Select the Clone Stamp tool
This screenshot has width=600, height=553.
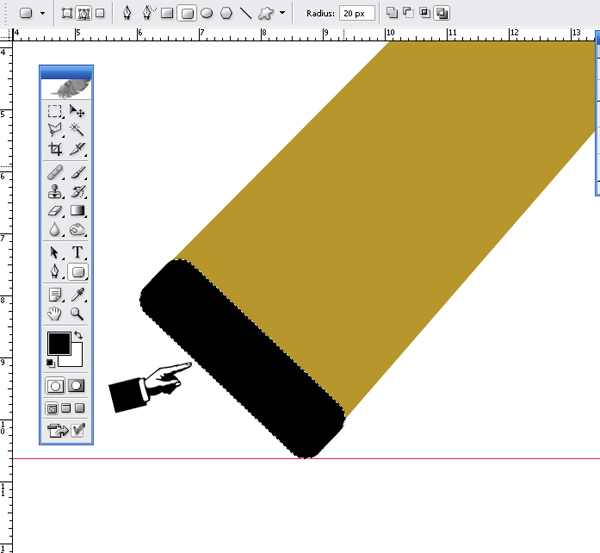click(55, 191)
